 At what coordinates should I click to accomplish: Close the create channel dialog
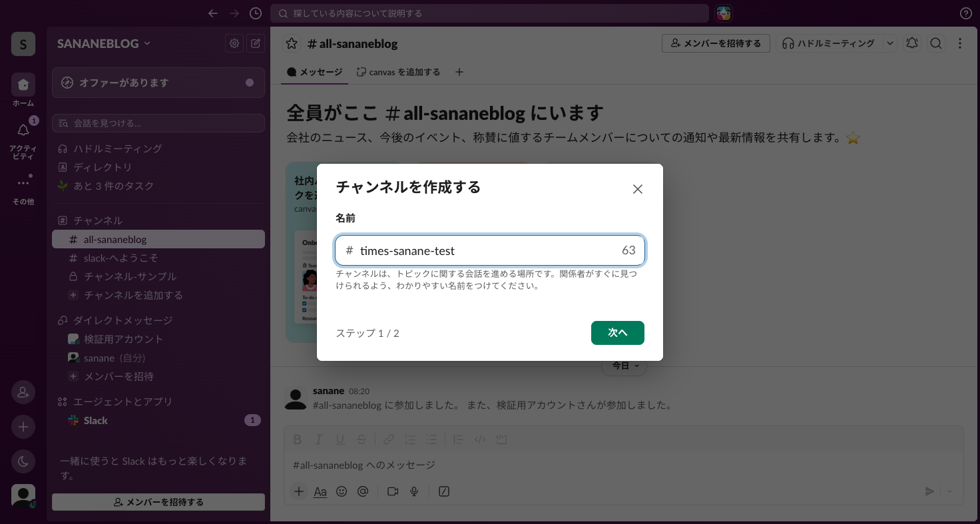click(638, 189)
